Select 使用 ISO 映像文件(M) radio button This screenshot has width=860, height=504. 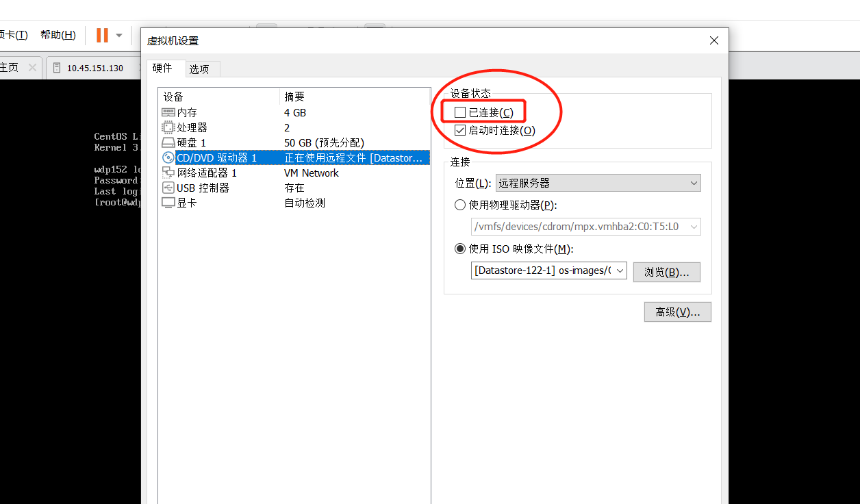pyautogui.click(x=460, y=249)
